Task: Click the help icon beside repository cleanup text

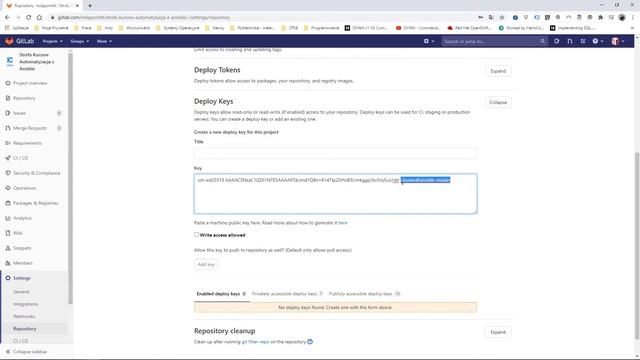Action: [310, 342]
